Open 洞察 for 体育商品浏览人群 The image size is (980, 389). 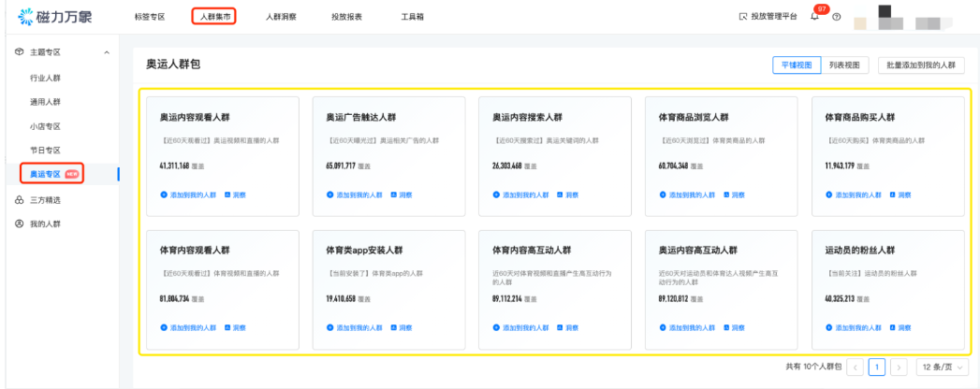pyautogui.click(x=735, y=194)
